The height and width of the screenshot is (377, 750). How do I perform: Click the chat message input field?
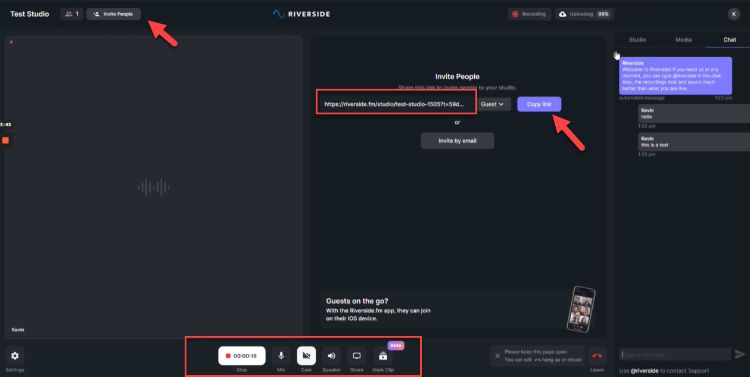[675, 354]
